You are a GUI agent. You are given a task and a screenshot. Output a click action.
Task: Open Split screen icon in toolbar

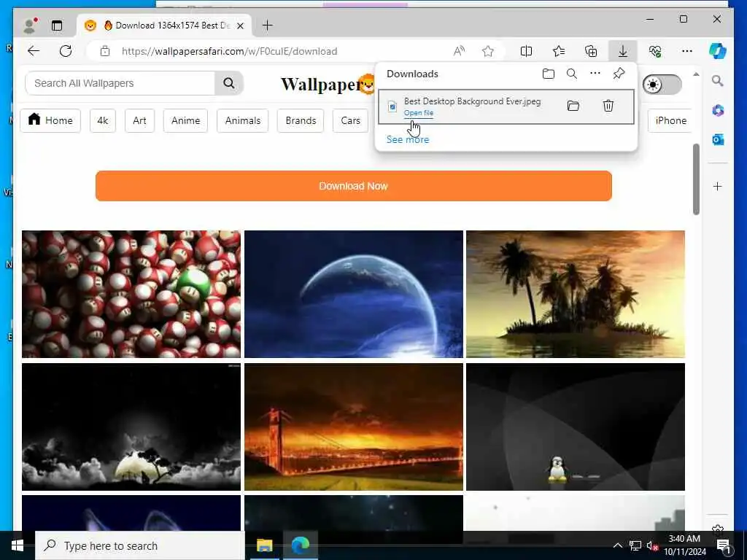[527, 51]
